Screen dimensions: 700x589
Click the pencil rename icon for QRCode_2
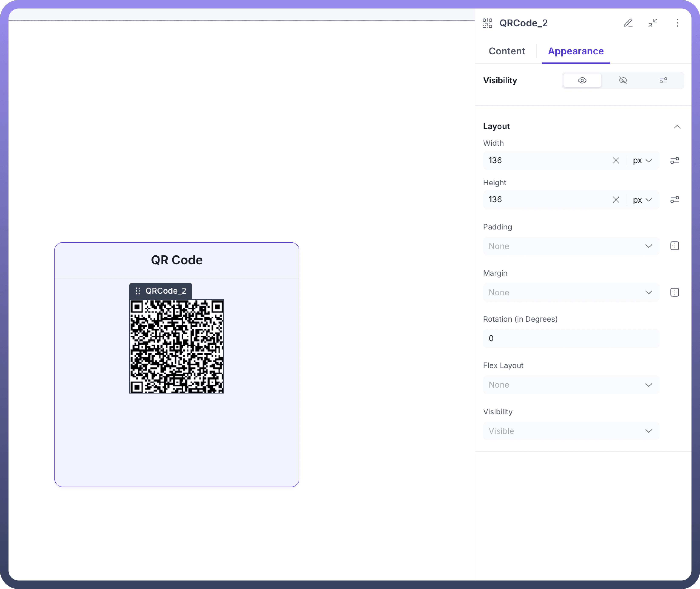(628, 23)
